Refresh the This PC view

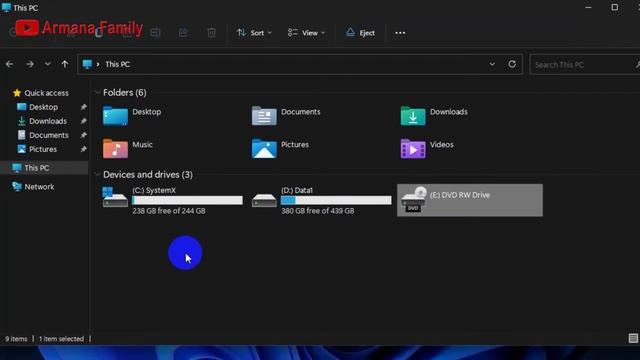point(512,64)
